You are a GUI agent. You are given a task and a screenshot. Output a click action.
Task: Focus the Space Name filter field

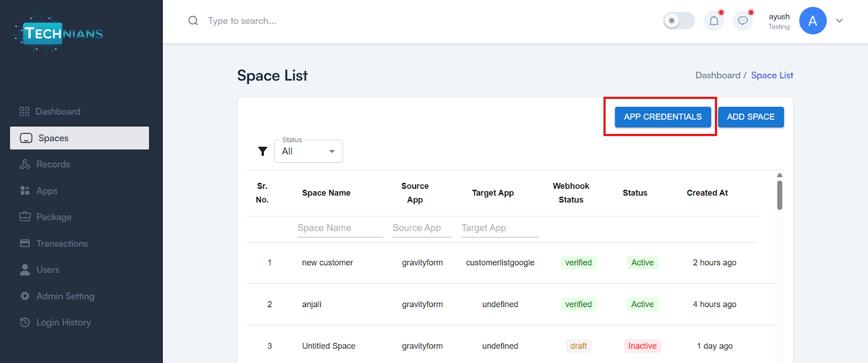(x=340, y=228)
